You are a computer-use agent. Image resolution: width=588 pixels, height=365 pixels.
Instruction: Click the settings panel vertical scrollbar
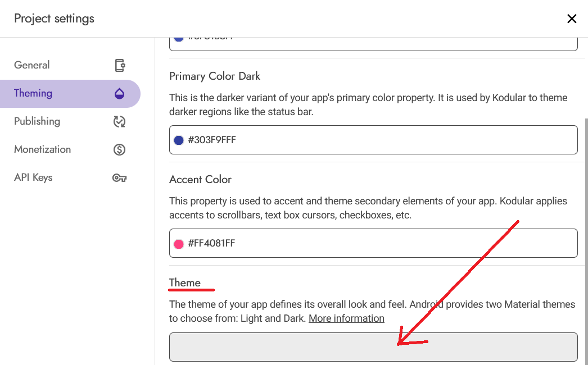point(586,240)
